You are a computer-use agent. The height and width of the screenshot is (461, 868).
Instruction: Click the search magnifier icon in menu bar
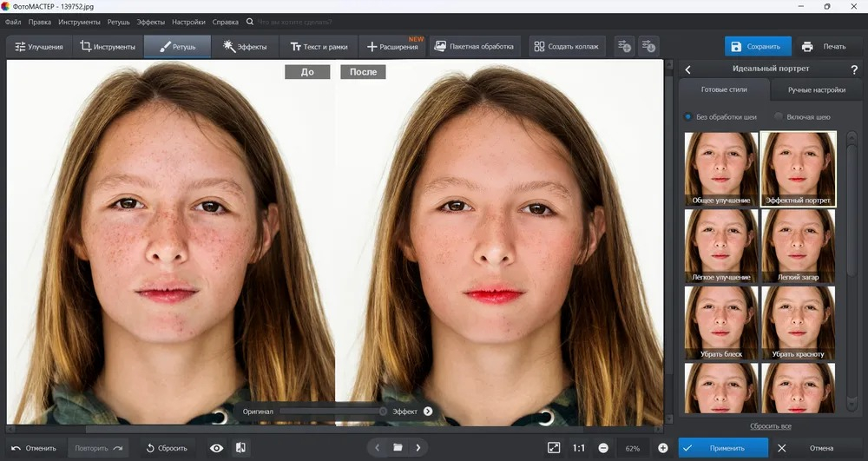(250, 22)
